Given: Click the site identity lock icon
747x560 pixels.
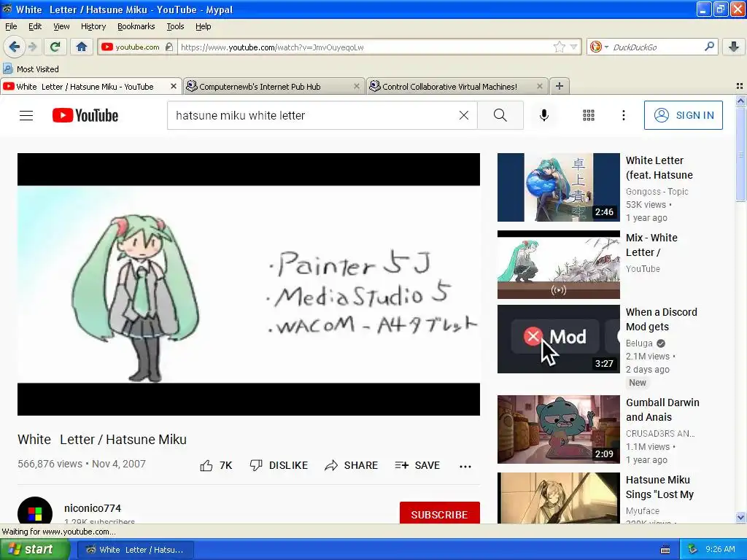Looking at the screenshot, I should tap(169, 47).
